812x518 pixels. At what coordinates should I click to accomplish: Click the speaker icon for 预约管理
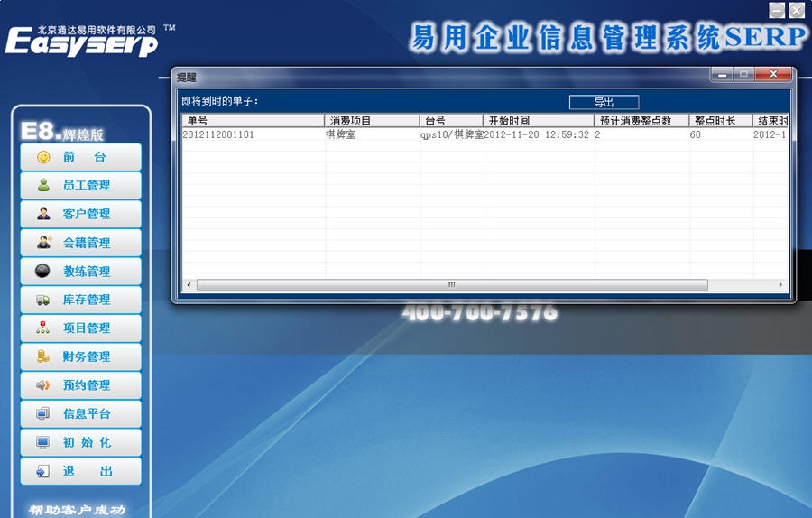click(43, 384)
